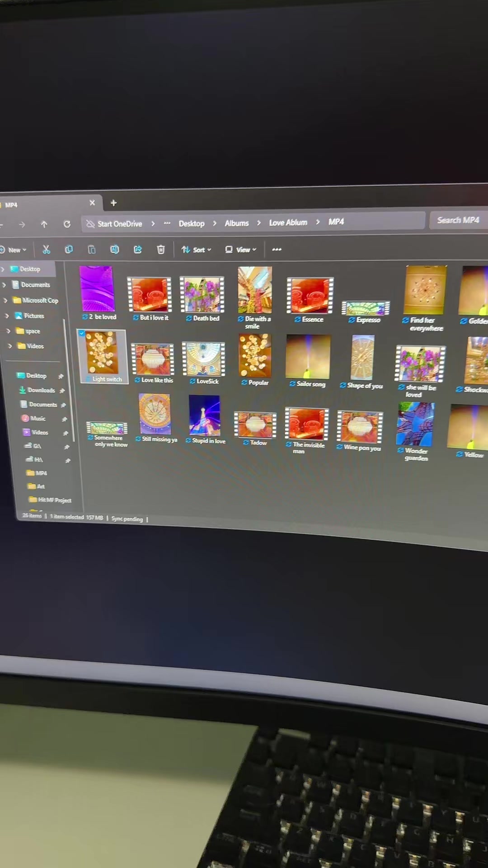Open pinned Downloads in quick access

click(41, 390)
